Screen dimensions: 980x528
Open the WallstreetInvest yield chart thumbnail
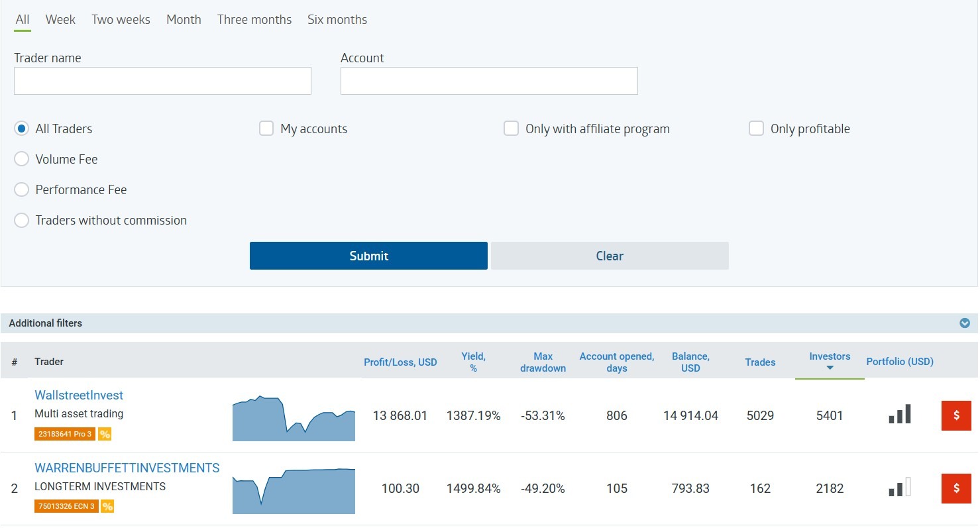294,419
